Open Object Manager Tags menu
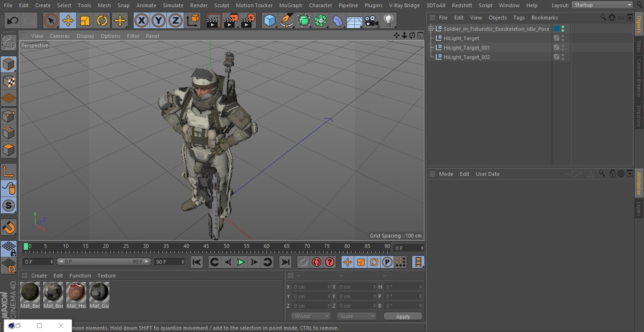The height and width of the screenshot is (332, 644). point(519,17)
